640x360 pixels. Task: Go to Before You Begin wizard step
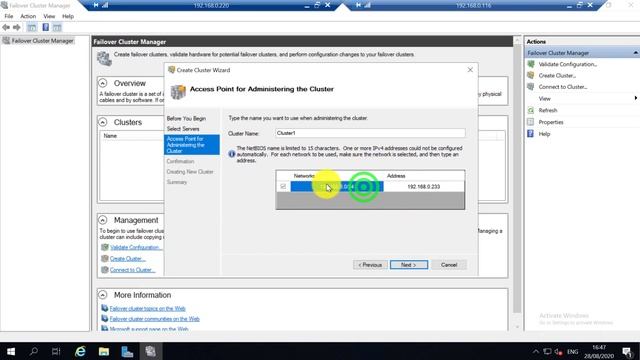click(x=186, y=118)
